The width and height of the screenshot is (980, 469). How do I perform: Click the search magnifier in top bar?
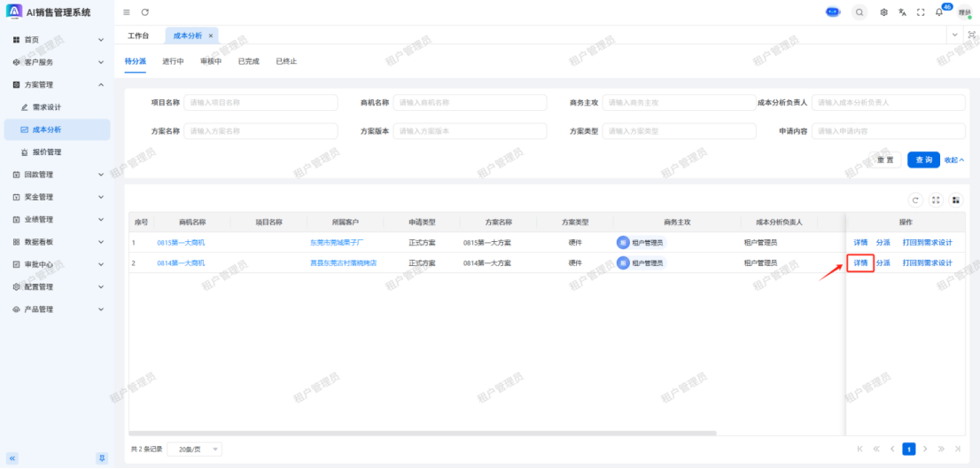[x=859, y=12]
